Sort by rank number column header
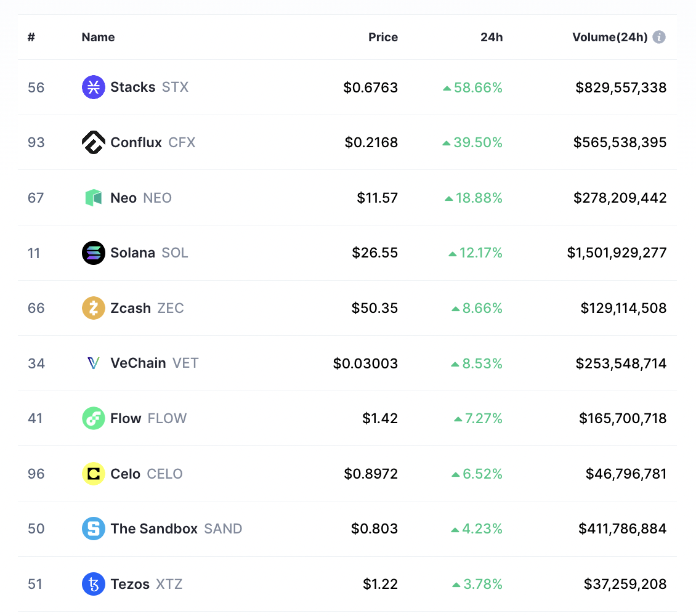Image resolution: width=696 pixels, height=616 pixels. tap(31, 37)
